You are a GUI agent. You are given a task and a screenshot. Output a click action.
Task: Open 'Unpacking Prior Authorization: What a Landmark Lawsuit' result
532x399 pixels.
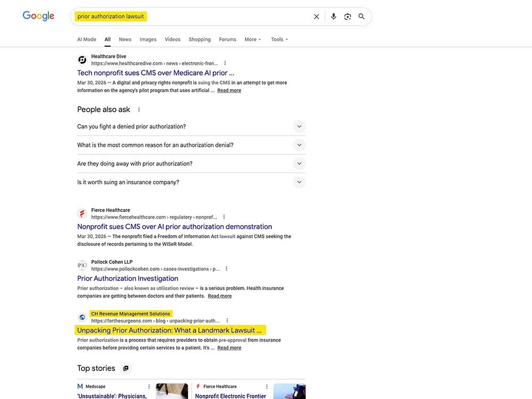pyautogui.click(x=169, y=330)
